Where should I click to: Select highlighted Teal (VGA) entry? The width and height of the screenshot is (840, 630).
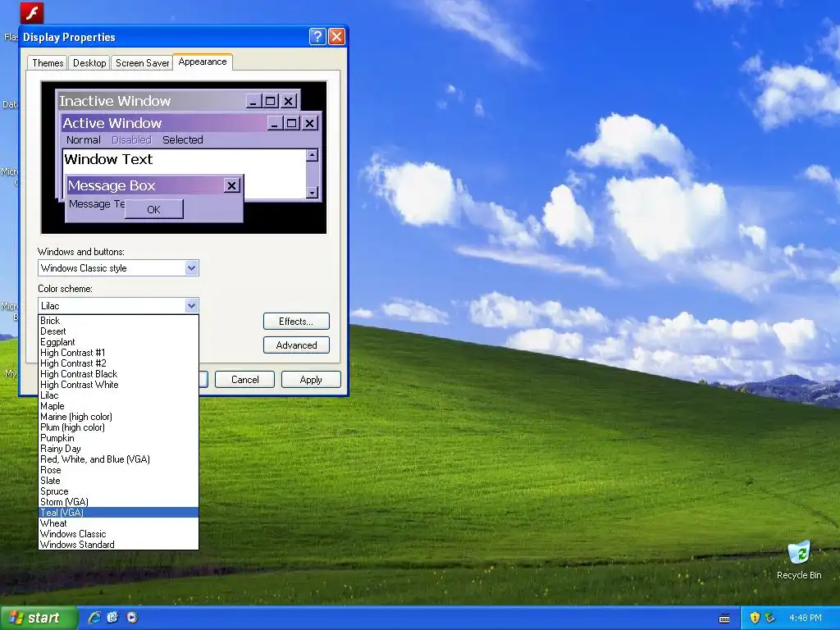tap(118, 513)
